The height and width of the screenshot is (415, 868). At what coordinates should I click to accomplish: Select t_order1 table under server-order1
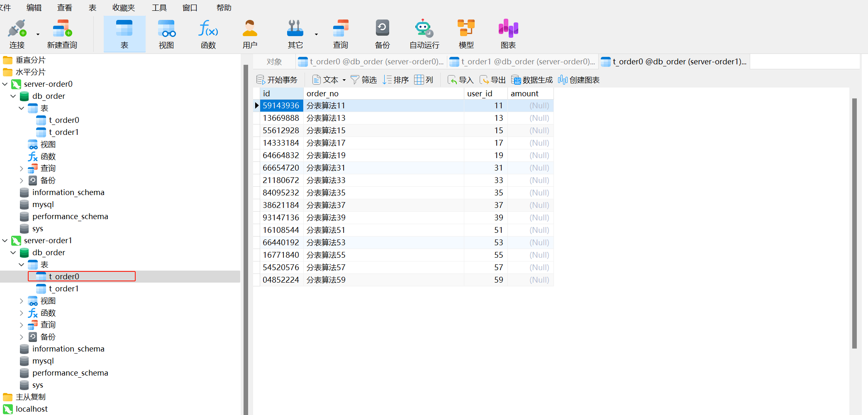point(63,289)
